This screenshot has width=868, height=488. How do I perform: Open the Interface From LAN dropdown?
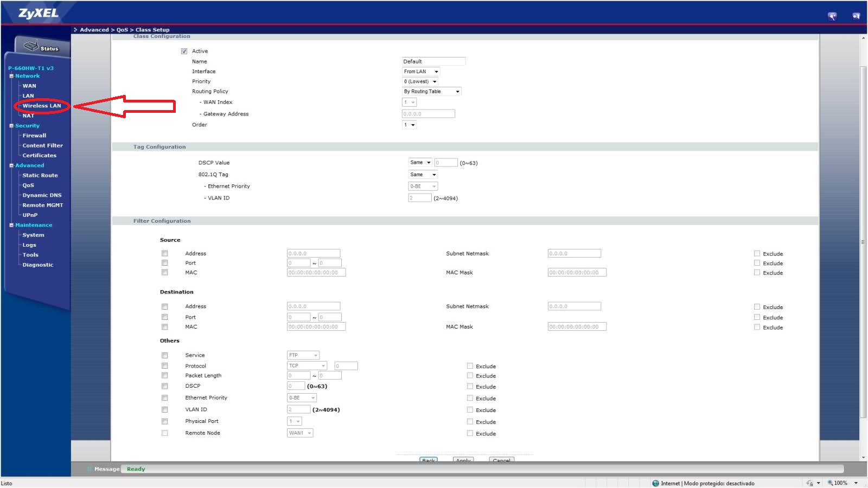pyautogui.click(x=420, y=72)
